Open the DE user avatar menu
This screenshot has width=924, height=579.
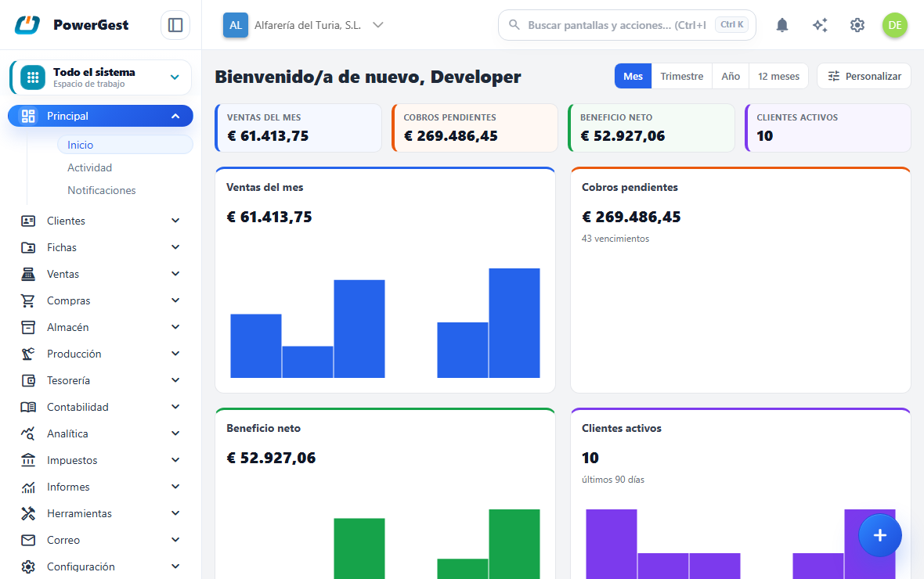coord(894,25)
